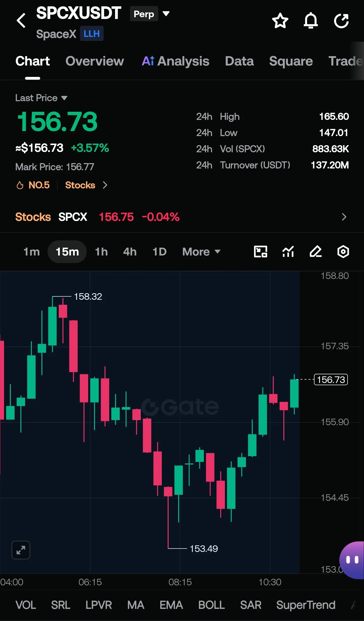
Task: Tap the current price label 156.73 on chart axis
Action: click(331, 379)
